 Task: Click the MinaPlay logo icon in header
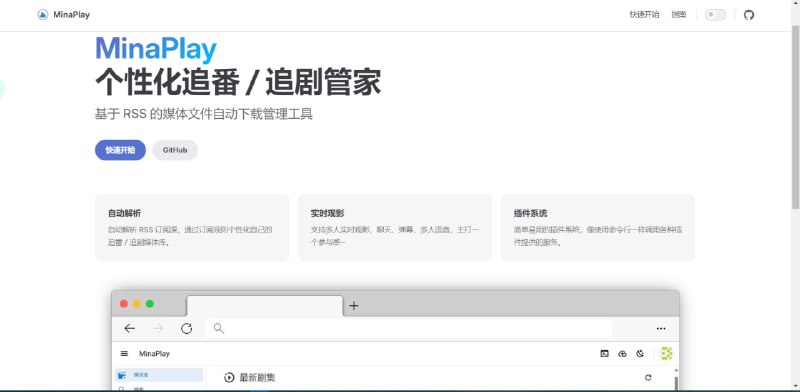tap(42, 15)
